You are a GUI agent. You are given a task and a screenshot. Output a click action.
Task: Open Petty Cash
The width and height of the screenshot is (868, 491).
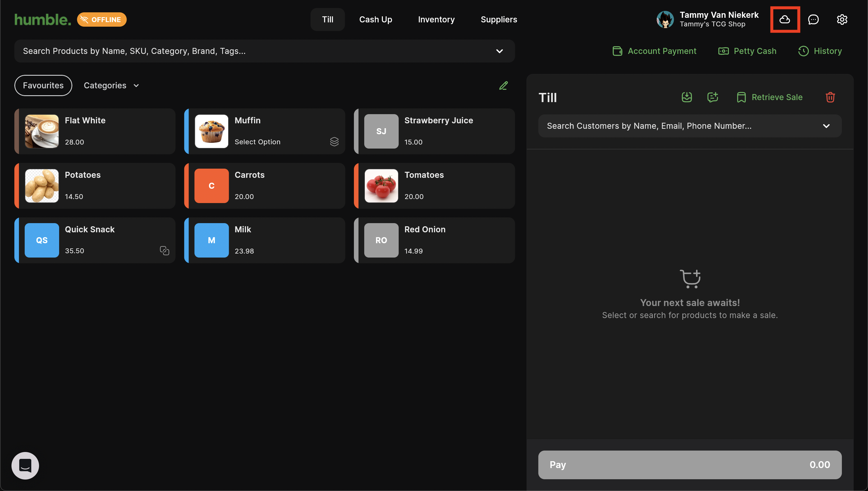tap(747, 51)
